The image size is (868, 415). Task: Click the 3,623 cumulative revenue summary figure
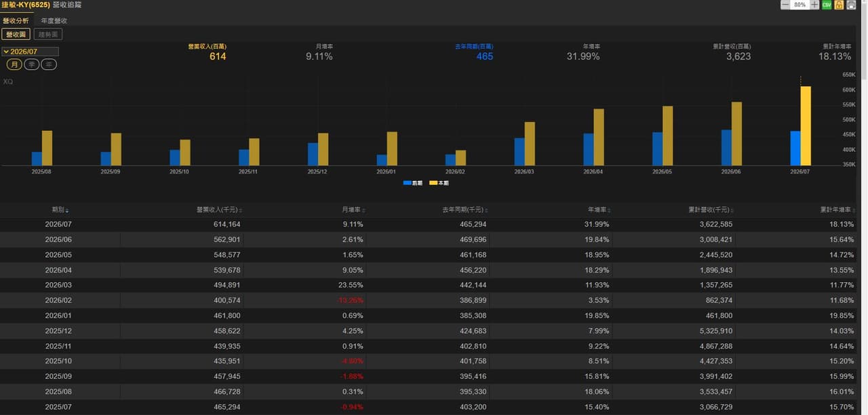tap(738, 56)
